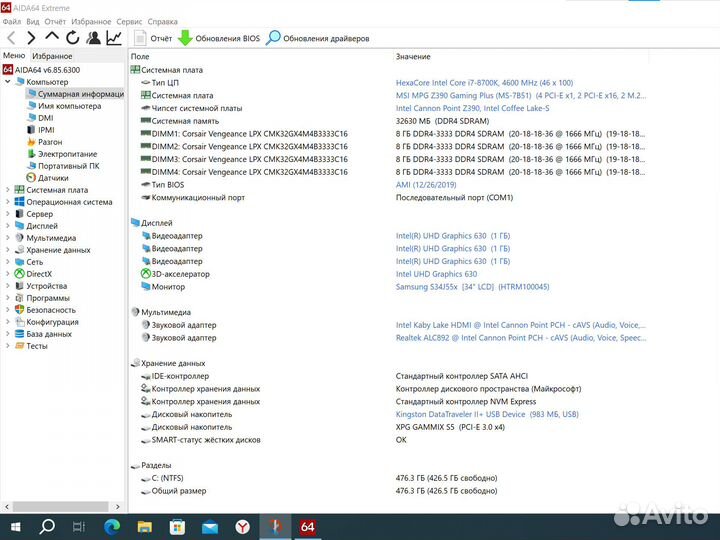Click the Поле column header
Viewport: 720px width, 540px height.
click(140, 56)
